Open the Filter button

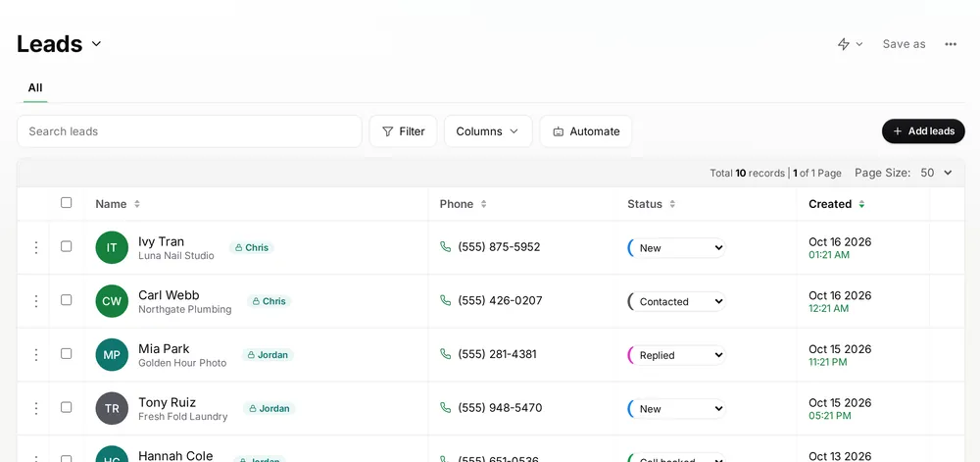coord(403,131)
